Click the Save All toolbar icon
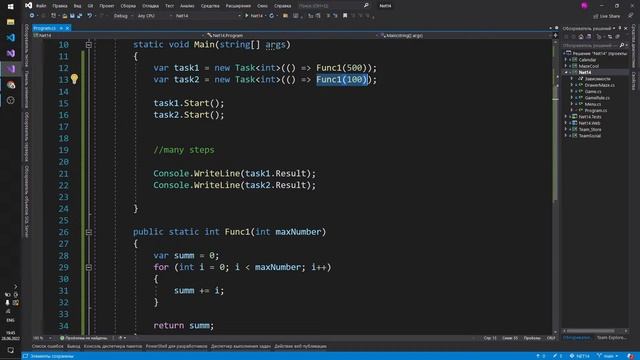 click(79, 16)
